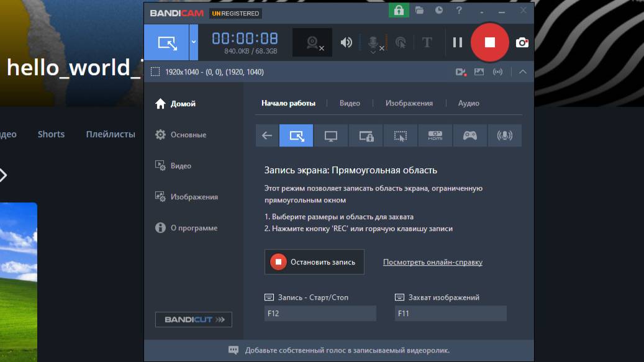Select audio-only recording mode icon

click(x=504, y=135)
